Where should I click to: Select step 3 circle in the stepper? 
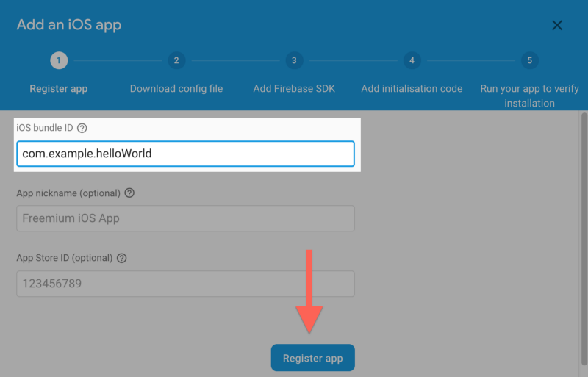295,60
